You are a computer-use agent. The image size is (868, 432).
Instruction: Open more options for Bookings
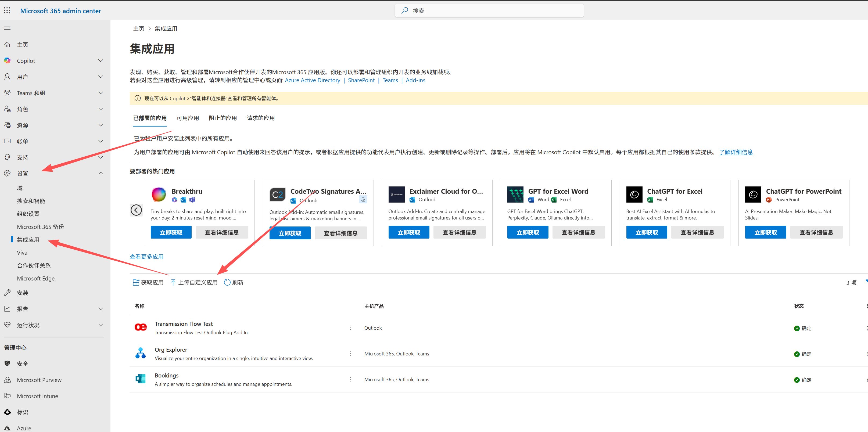click(350, 379)
